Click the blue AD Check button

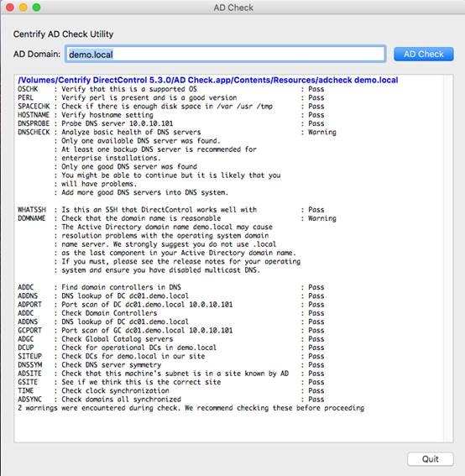tap(423, 54)
